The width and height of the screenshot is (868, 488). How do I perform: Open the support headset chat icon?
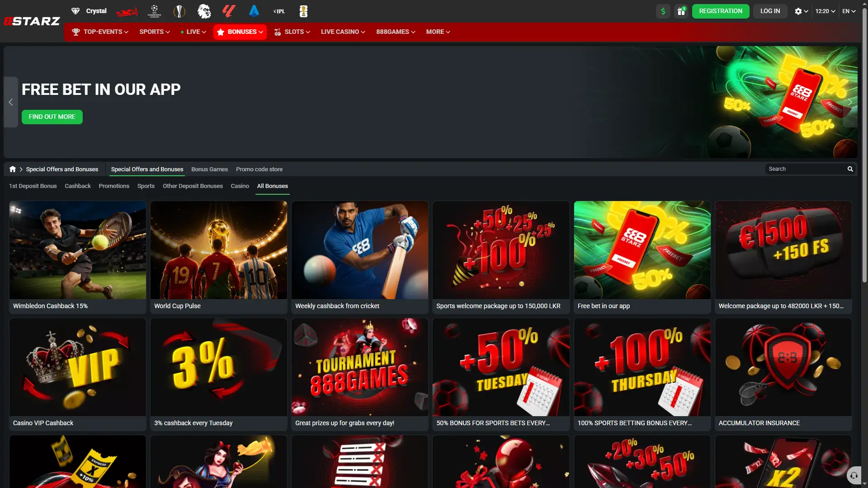click(854, 475)
